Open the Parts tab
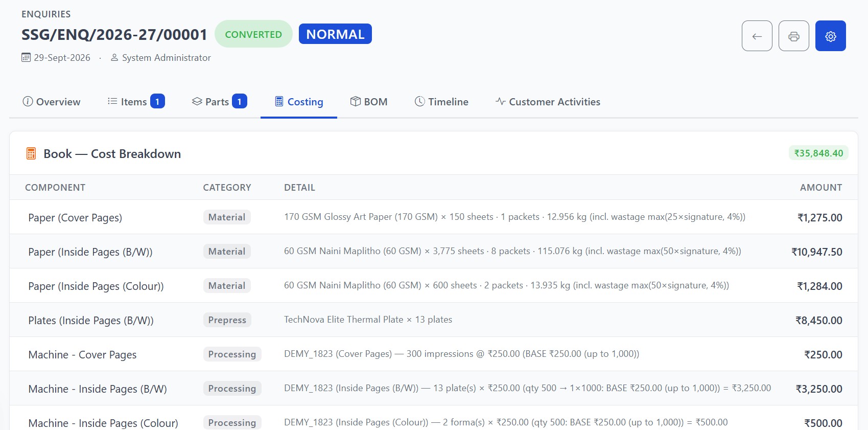 (x=219, y=102)
